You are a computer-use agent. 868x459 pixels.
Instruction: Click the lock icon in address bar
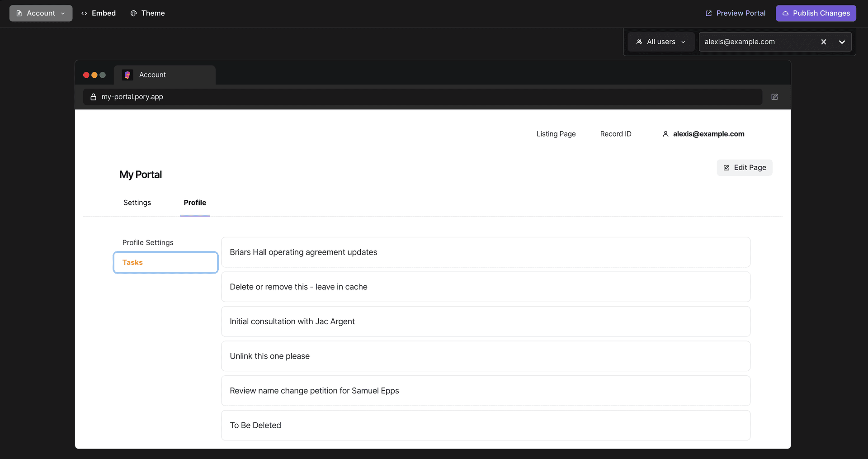[94, 97]
